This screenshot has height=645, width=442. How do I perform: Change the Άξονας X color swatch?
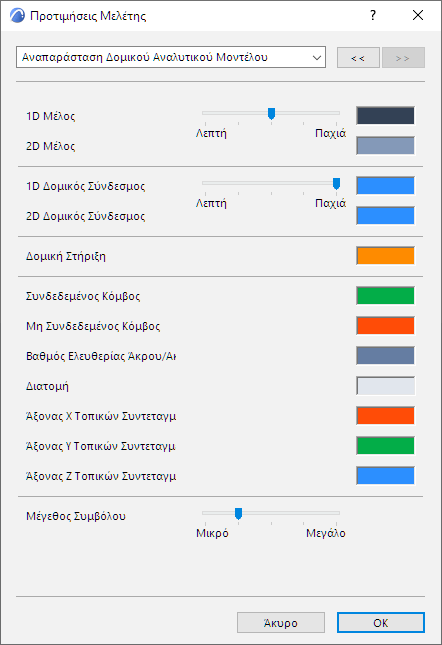(385, 416)
